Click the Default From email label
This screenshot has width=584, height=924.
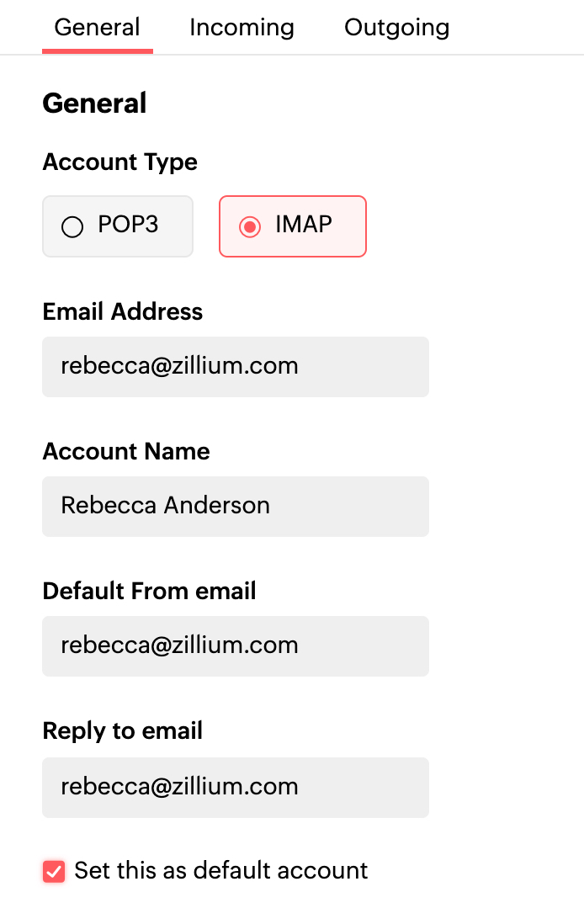(149, 592)
